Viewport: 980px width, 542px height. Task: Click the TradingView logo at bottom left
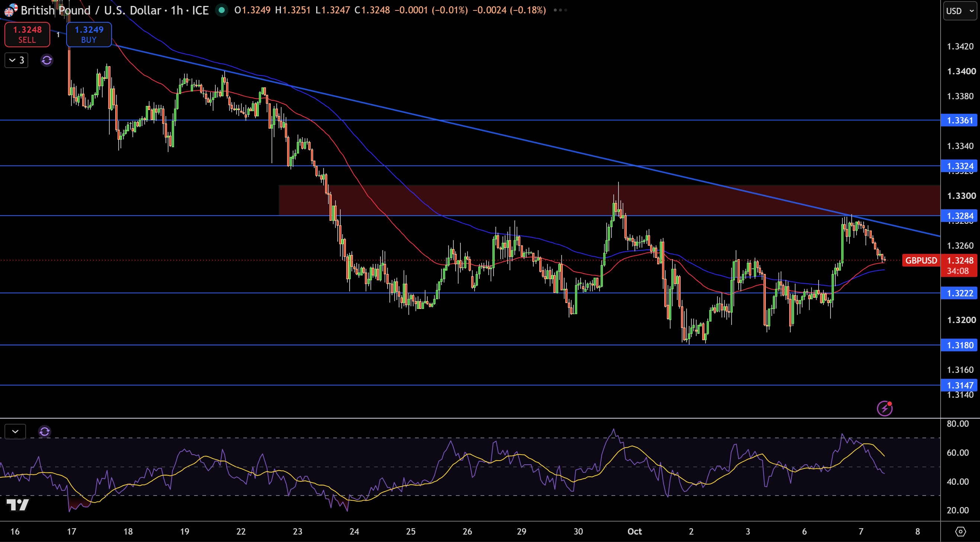point(17,505)
